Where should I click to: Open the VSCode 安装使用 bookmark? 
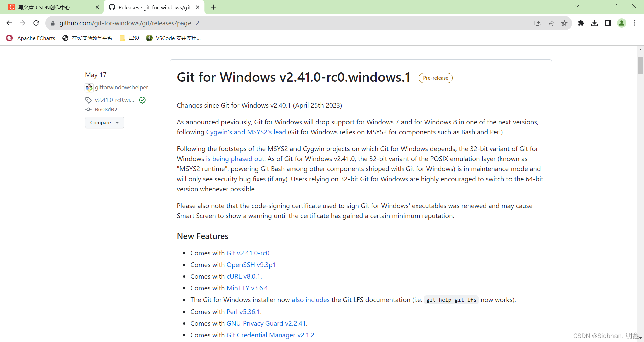(173, 38)
